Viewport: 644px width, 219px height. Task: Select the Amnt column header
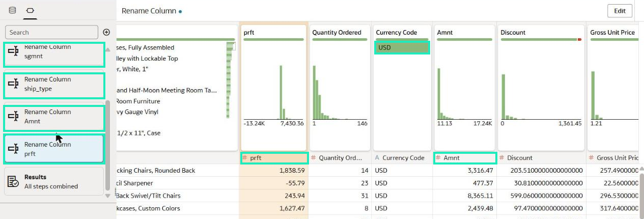(x=465, y=158)
